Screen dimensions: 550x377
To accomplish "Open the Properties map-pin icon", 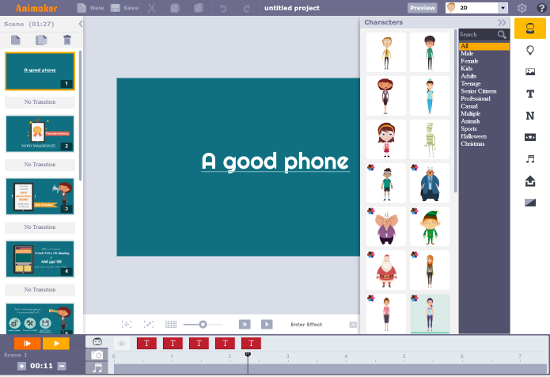I will point(530,50).
